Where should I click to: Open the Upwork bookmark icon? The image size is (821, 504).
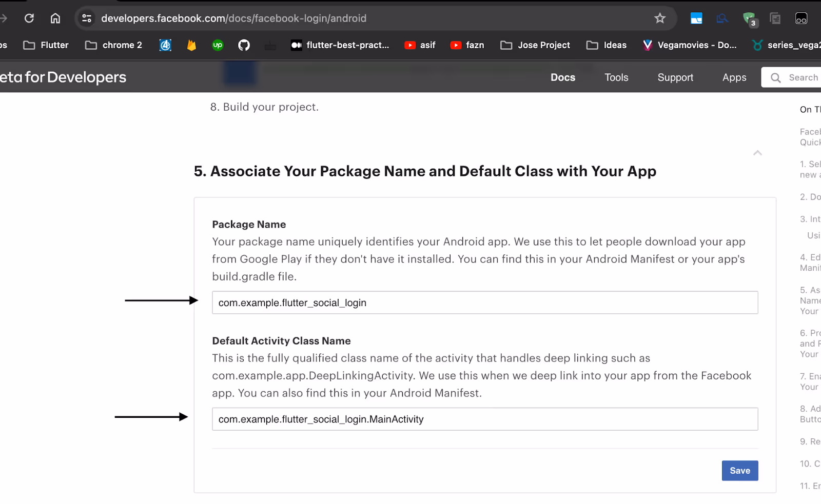click(218, 45)
